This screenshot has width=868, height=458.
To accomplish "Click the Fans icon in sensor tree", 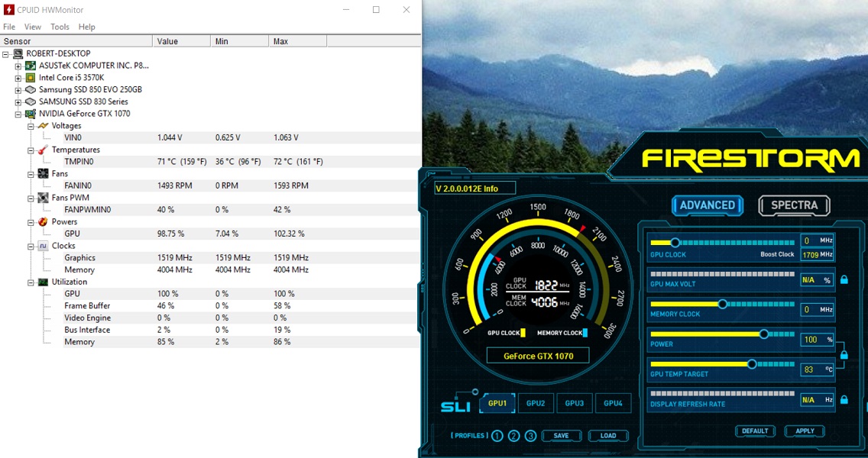I will coord(44,174).
